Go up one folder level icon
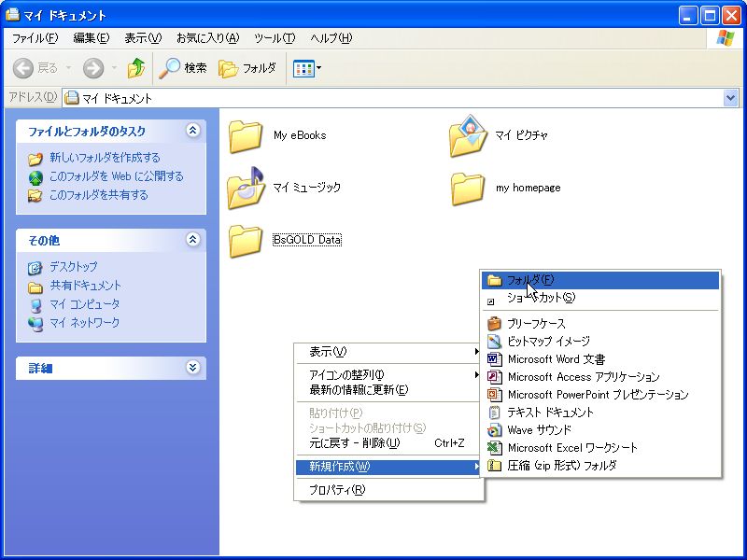This screenshot has height=560, width=747. [x=136, y=68]
